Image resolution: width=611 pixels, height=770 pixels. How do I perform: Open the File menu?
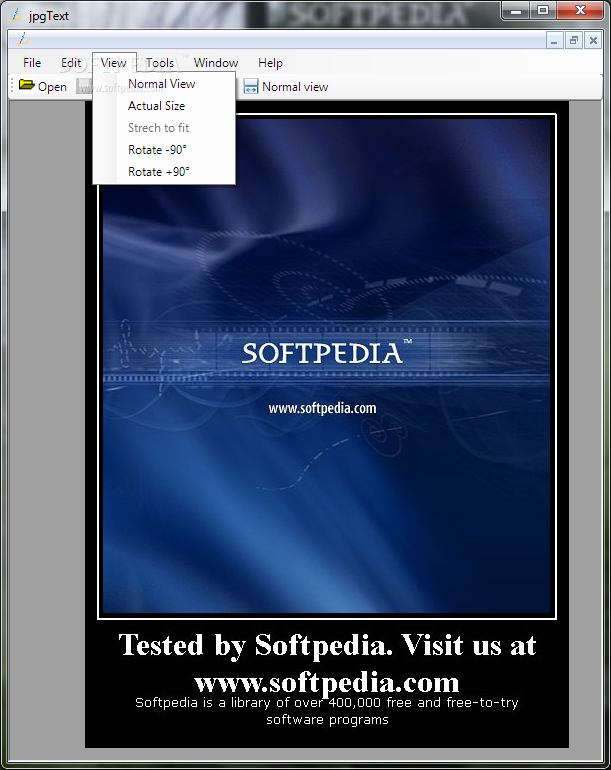coord(32,63)
